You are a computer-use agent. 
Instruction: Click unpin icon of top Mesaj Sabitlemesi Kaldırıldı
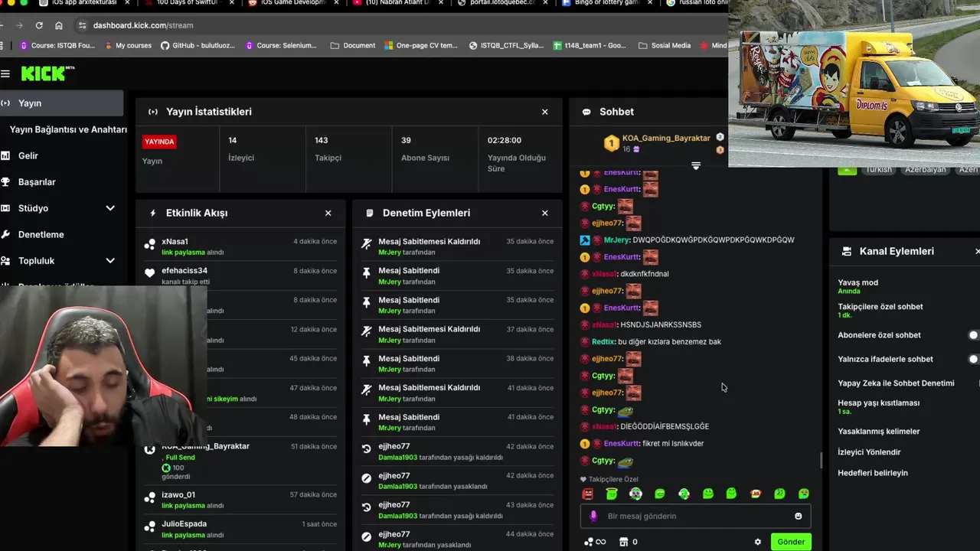coord(366,243)
